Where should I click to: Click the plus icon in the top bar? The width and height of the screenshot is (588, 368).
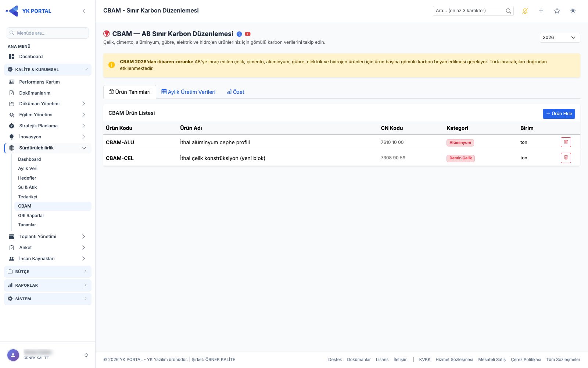pyautogui.click(x=541, y=11)
